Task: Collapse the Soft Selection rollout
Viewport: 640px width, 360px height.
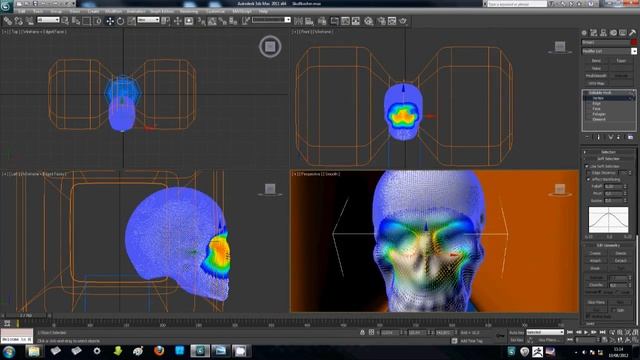Action: click(608, 159)
